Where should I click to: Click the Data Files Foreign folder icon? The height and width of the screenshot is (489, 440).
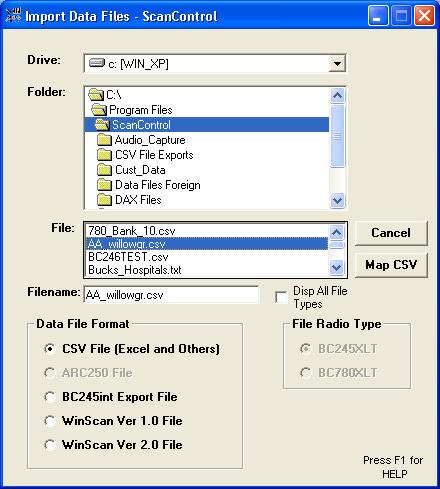click(x=104, y=185)
